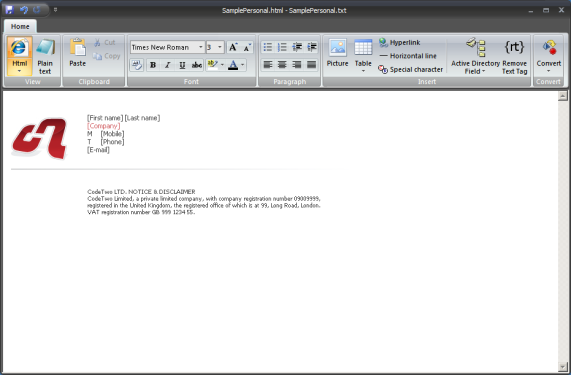Save using the floppy disk icon

coord(9,10)
